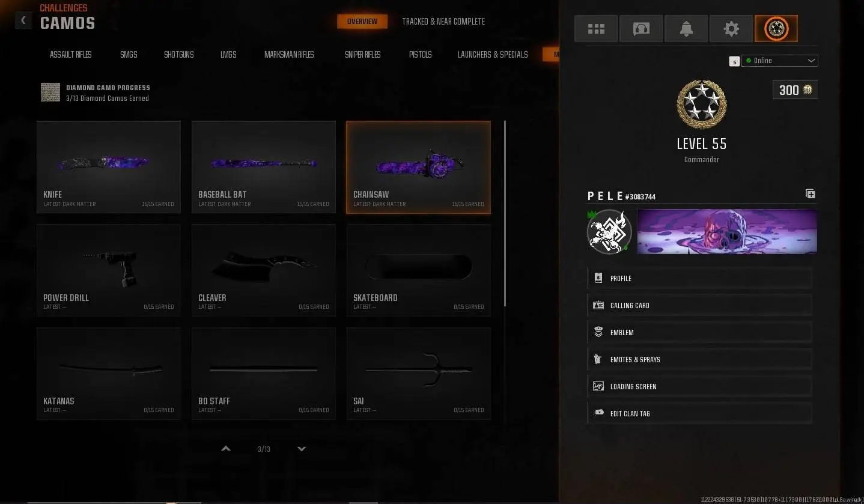Go to previous page with up chevron

click(x=226, y=449)
